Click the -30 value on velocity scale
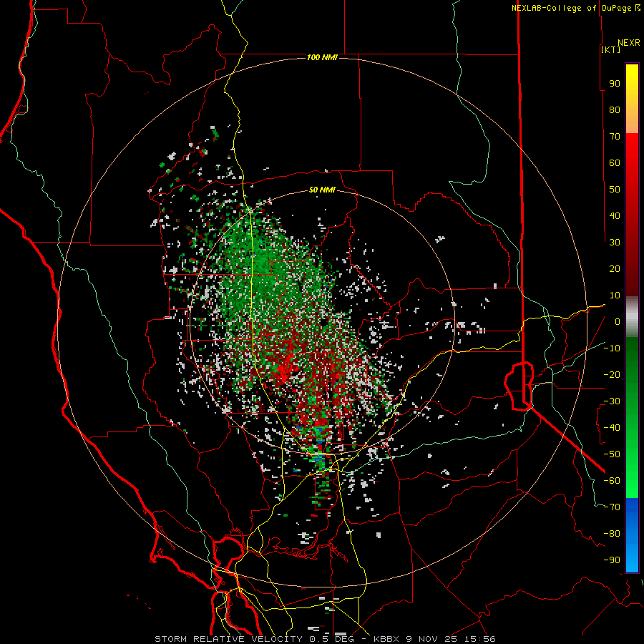The image size is (644, 644). click(612, 401)
